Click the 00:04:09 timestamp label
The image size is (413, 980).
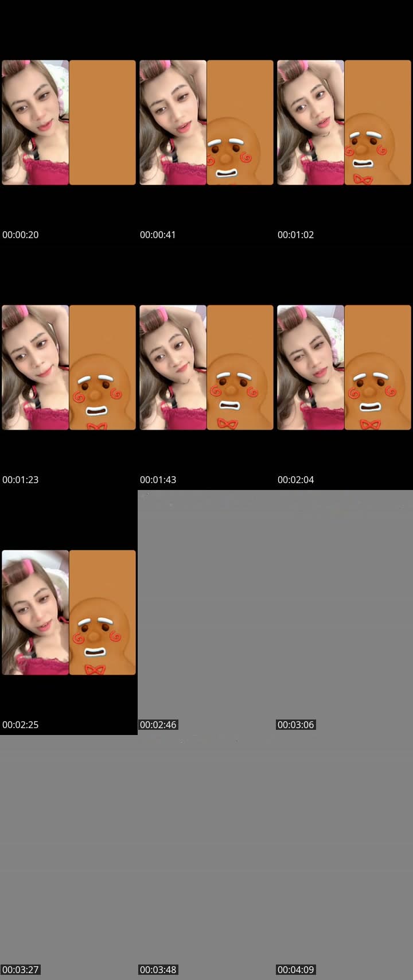[296, 970]
